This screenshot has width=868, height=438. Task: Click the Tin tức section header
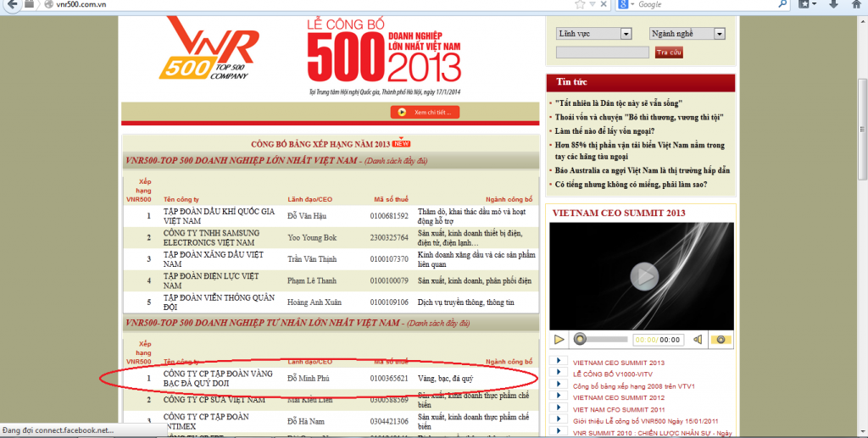click(641, 82)
